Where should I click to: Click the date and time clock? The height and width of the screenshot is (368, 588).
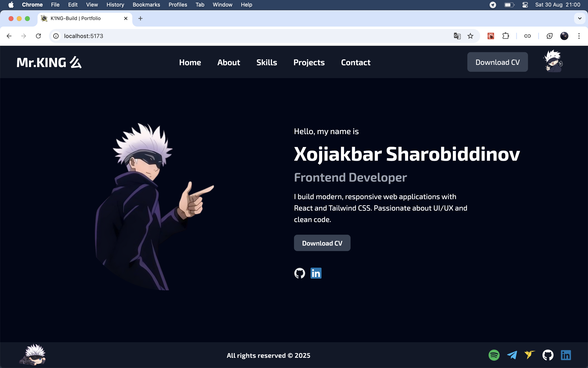(558, 5)
